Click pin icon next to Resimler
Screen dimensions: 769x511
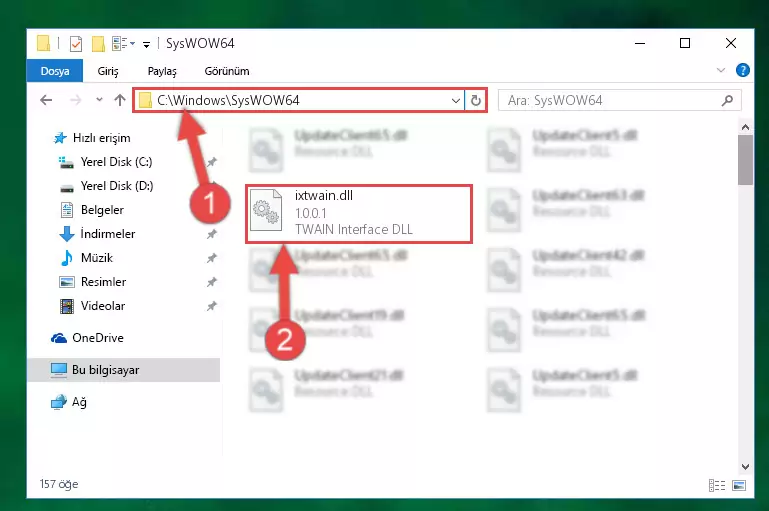point(211,282)
